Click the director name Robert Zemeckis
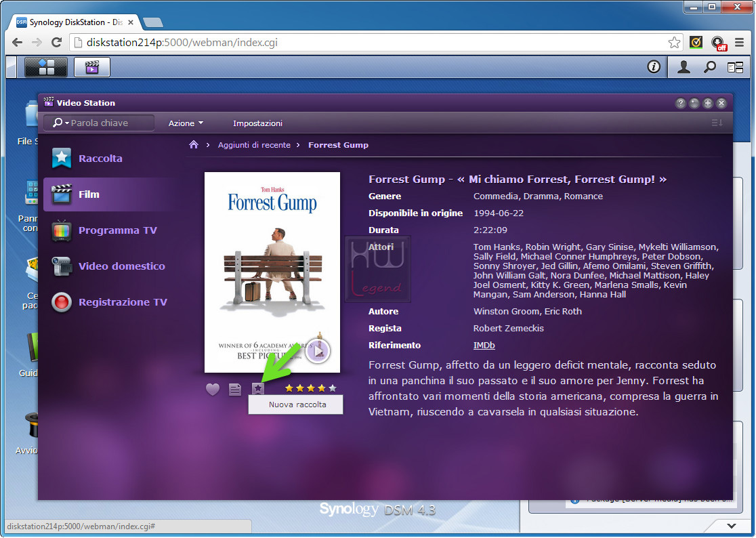This screenshot has width=756, height=538. click(508, 329)
